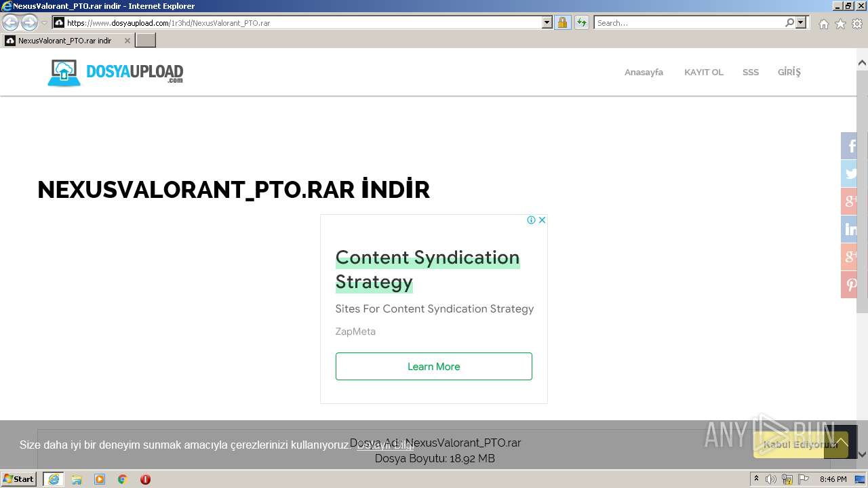The image size is (868, 488).
Task: Share on Facebook sidebar icon
Action: [849, 146]
